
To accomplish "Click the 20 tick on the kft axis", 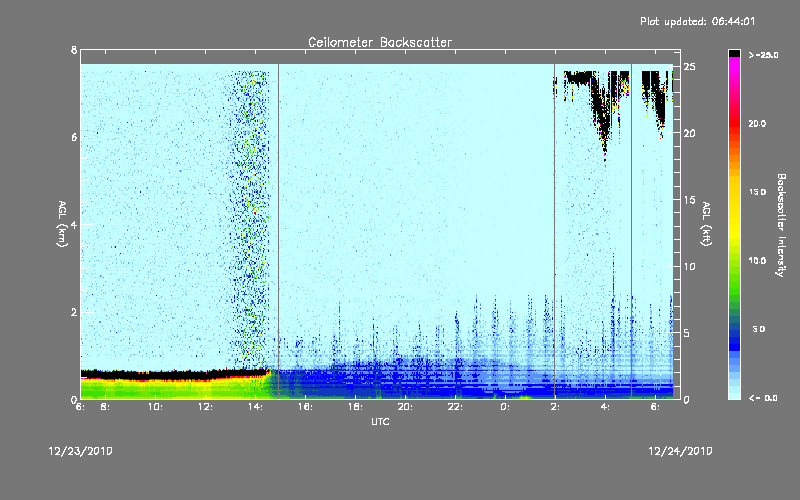I will 689,133.
